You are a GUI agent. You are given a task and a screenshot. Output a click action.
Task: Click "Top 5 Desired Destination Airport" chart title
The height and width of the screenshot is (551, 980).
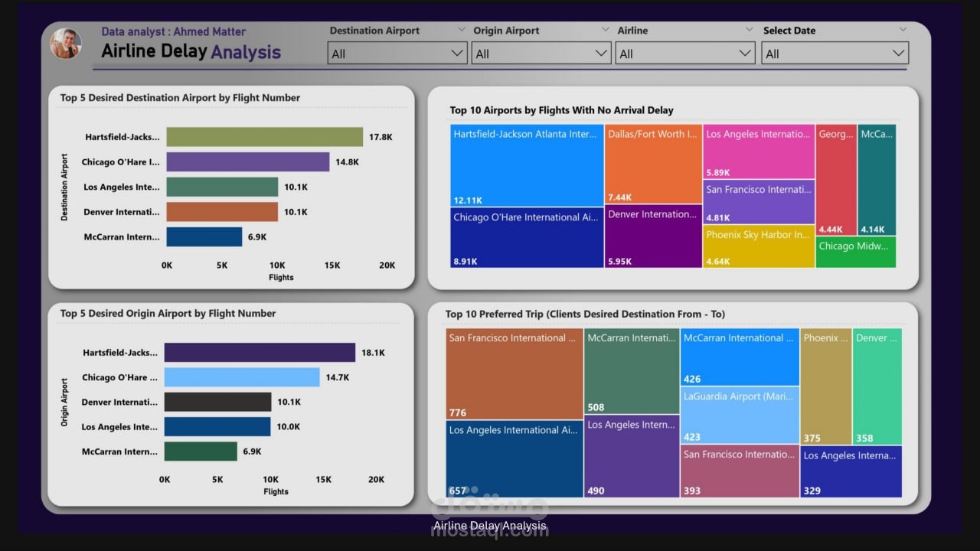click(x=180, y=98)
